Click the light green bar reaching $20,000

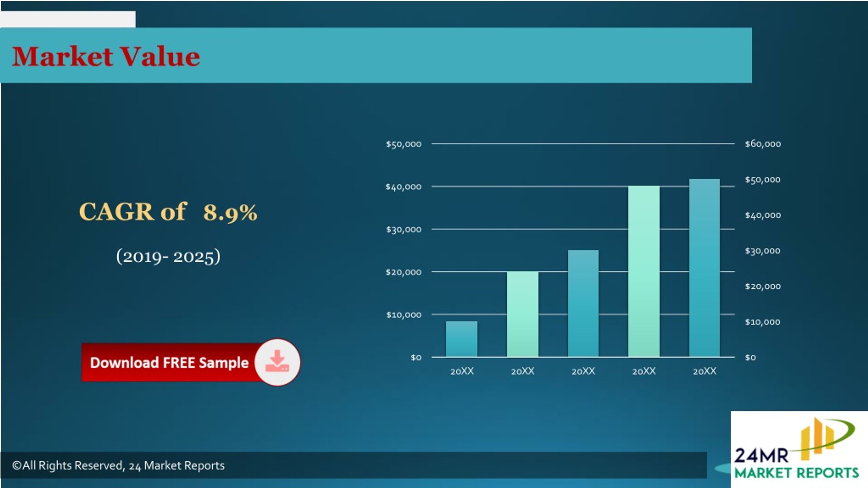[522, 314]
